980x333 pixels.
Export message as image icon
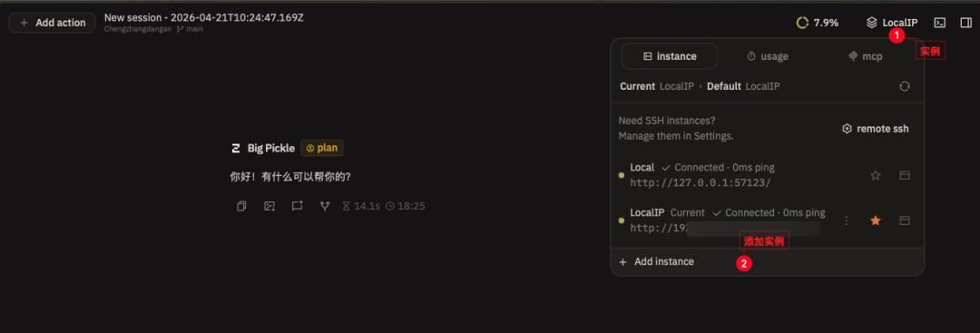269,206
